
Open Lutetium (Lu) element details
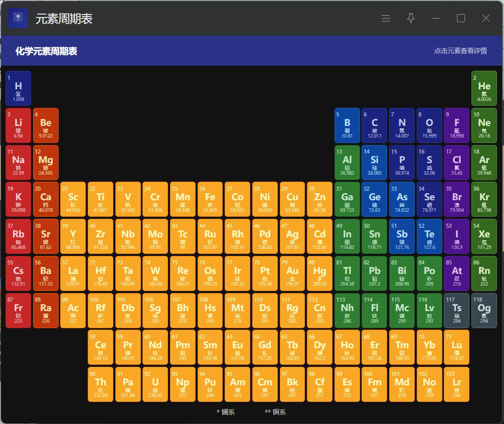[457, 347]
